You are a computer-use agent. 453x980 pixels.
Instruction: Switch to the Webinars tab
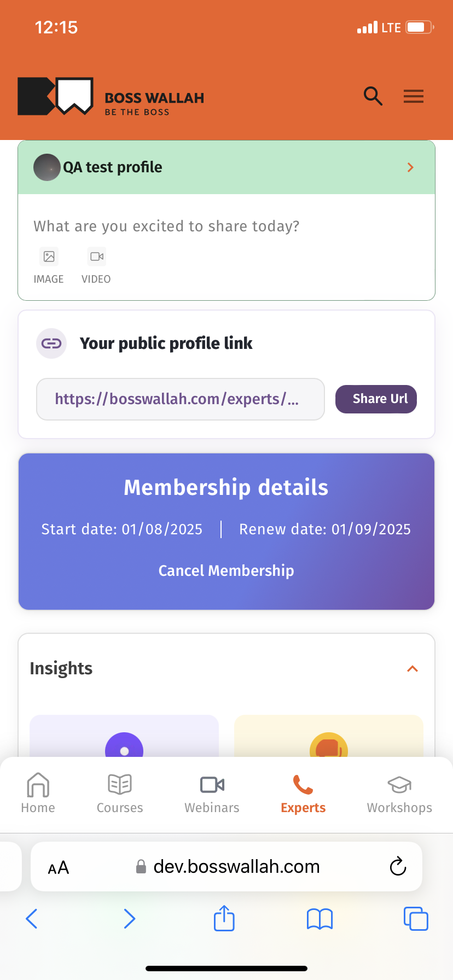(212, 793)
